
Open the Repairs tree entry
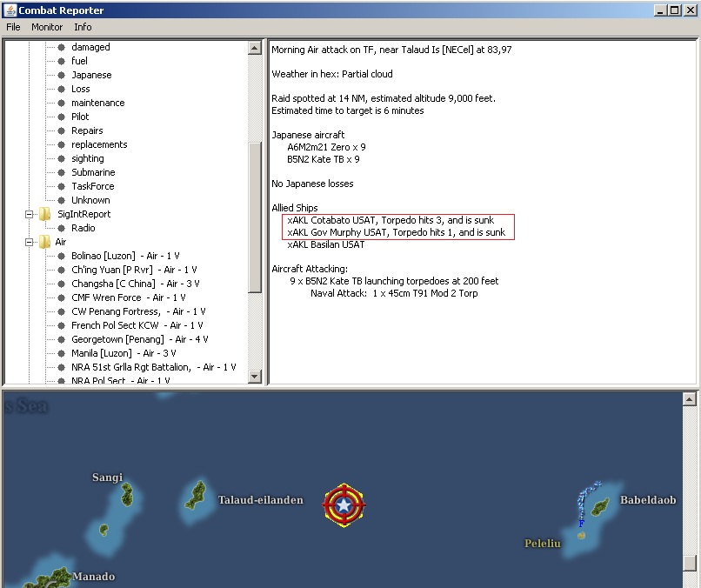tap(87, 130)
